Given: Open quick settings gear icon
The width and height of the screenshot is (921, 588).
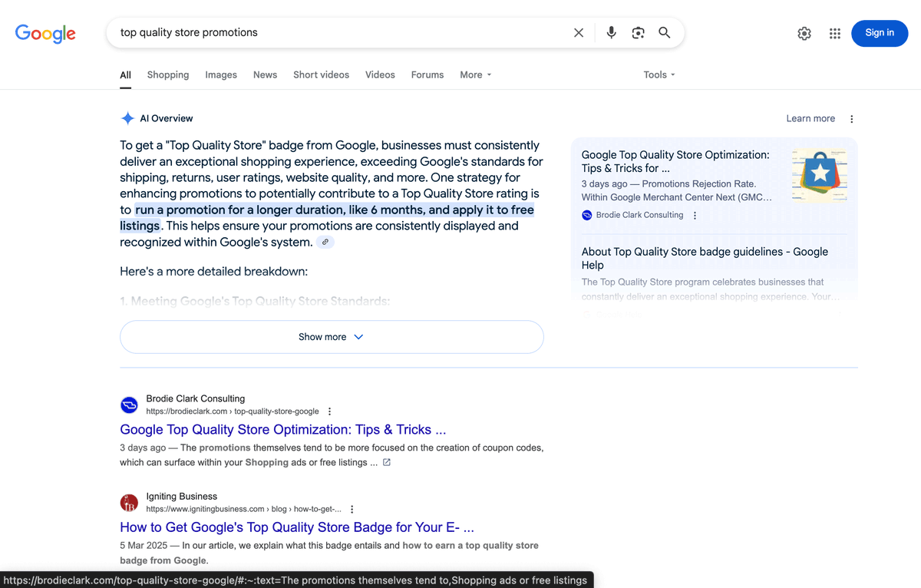Looking at the screenshot, I should coord(804,33).
